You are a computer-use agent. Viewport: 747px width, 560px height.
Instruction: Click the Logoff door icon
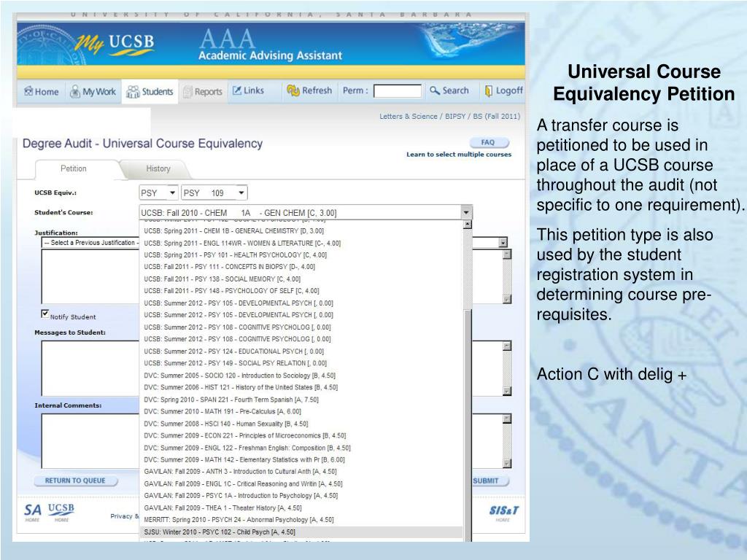[488, 91]
